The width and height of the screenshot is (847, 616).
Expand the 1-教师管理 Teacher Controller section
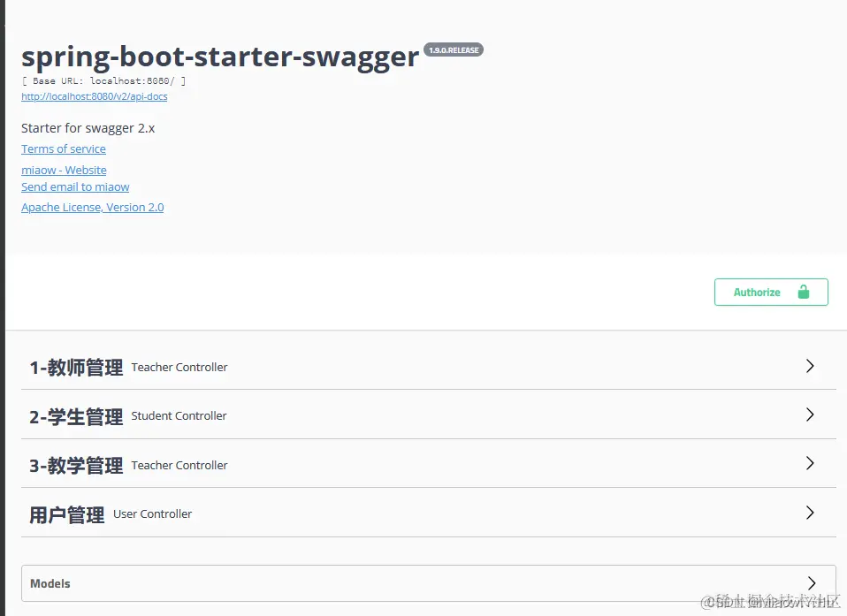click(x=424, y=366)
